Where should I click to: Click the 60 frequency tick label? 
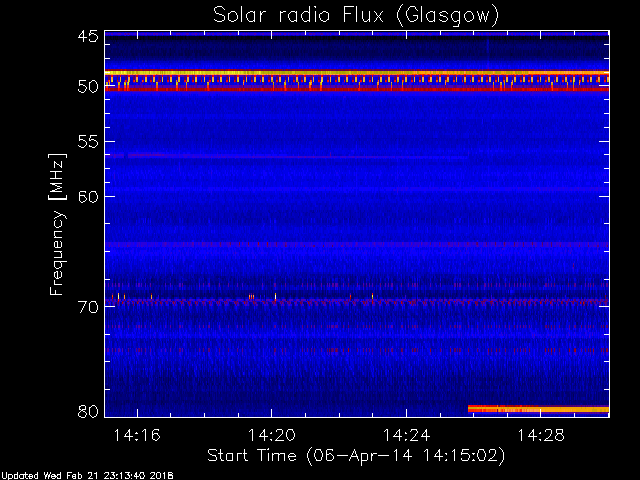88,197
